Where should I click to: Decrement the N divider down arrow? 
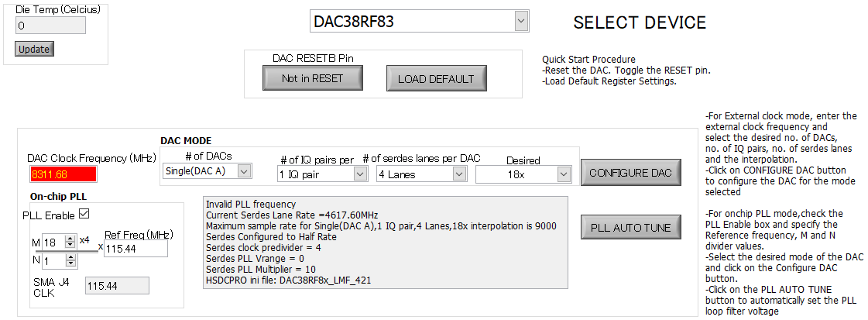click(70, 263)
